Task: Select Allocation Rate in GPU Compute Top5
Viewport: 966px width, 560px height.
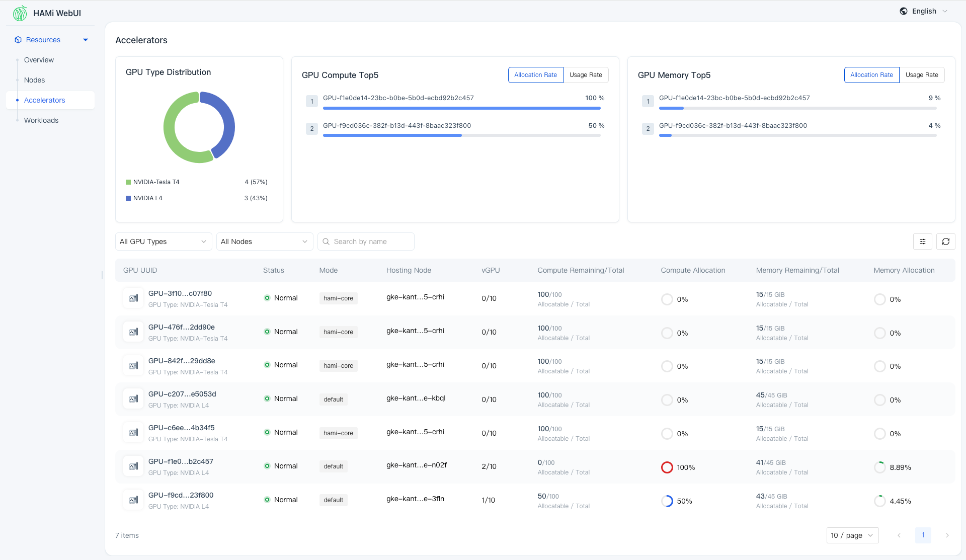Action: click(x=535, y=75)
